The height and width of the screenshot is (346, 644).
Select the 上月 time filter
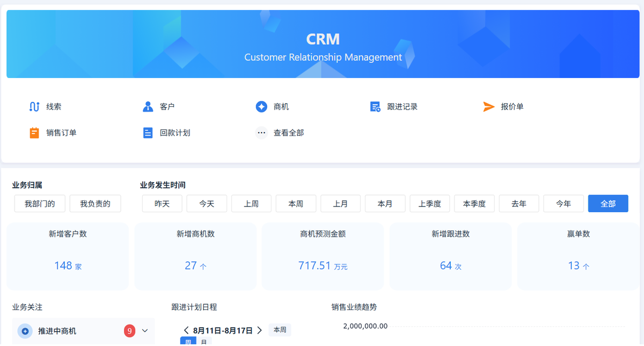[340, 204]
